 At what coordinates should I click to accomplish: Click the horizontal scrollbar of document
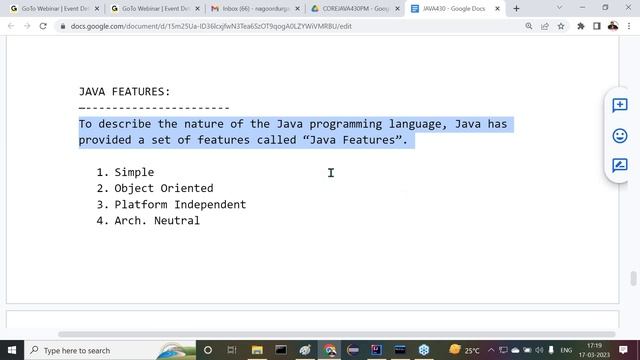(337, 334)
